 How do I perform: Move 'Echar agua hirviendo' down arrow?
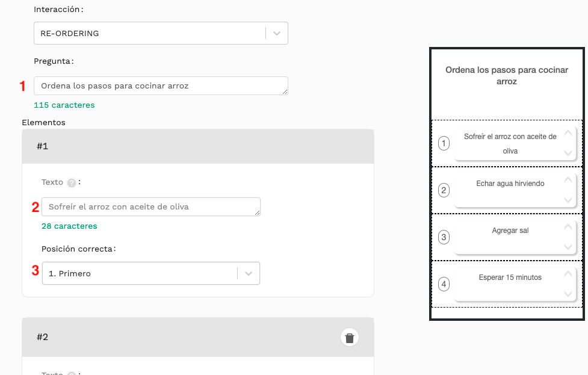coord(568,199)
